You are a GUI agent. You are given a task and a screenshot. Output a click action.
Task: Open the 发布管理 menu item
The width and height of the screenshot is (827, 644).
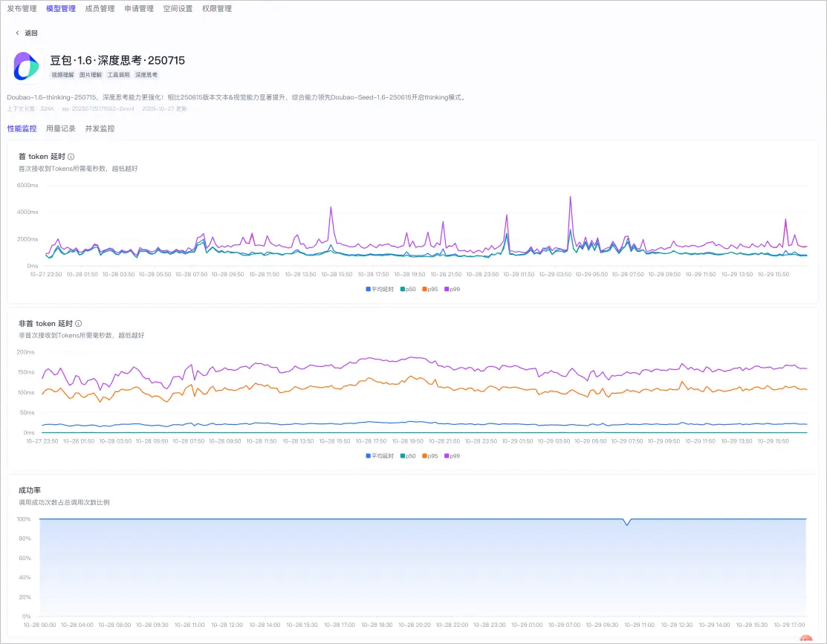coord(22,8)
